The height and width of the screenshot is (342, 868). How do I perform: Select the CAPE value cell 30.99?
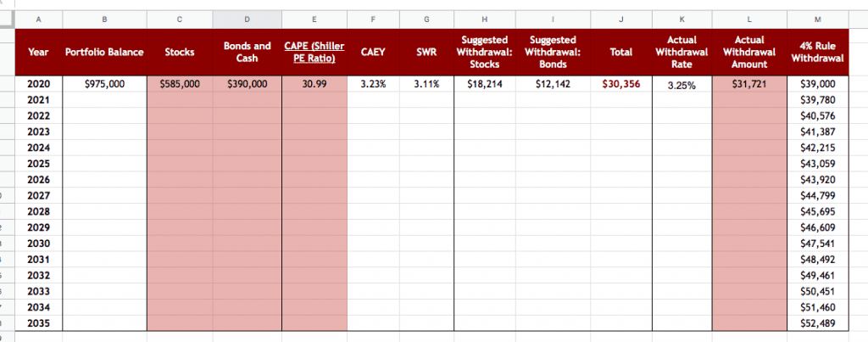pyautogui.click(x=314, y=84)
